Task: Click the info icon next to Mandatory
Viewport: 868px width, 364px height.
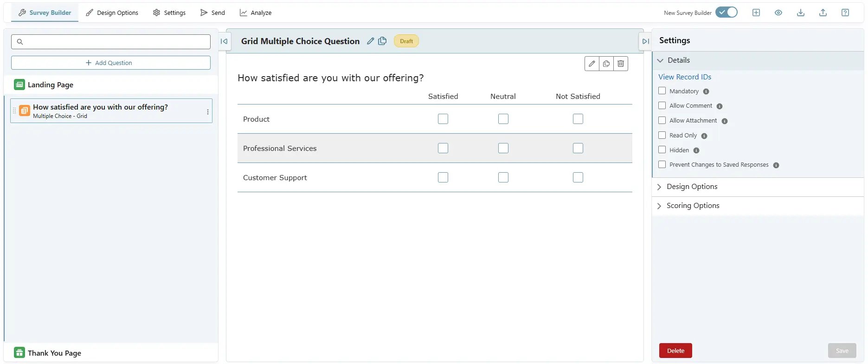Action: click(706, 91)
